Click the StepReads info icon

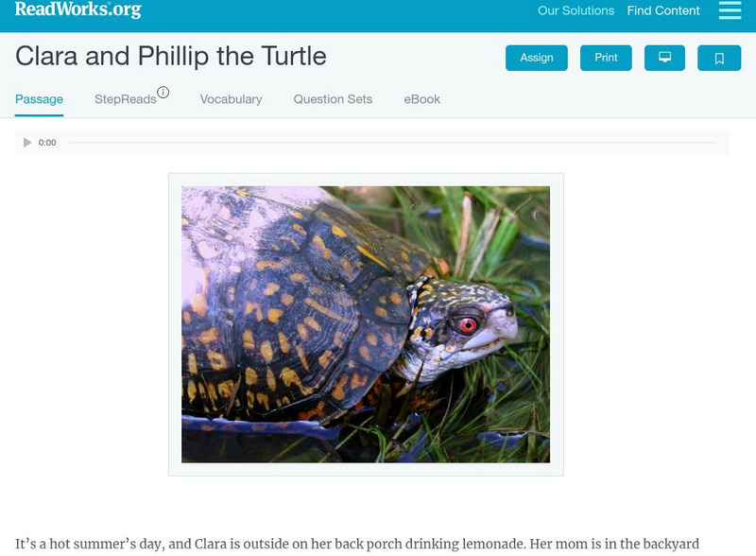163,93
